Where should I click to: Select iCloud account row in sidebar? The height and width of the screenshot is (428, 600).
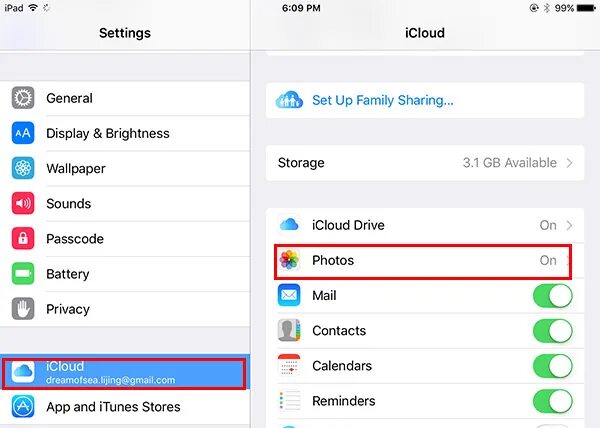click(125, 373)
